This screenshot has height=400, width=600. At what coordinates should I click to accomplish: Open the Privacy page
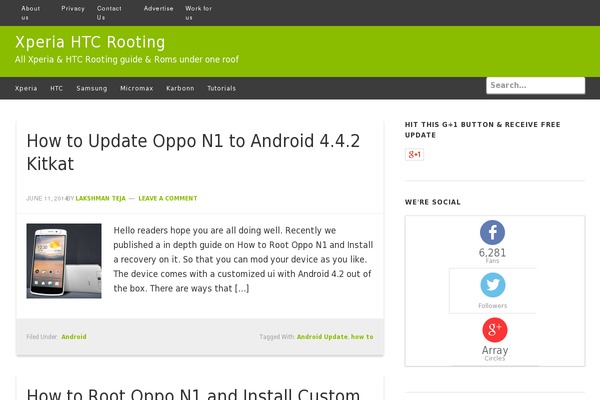coord(73,8)
